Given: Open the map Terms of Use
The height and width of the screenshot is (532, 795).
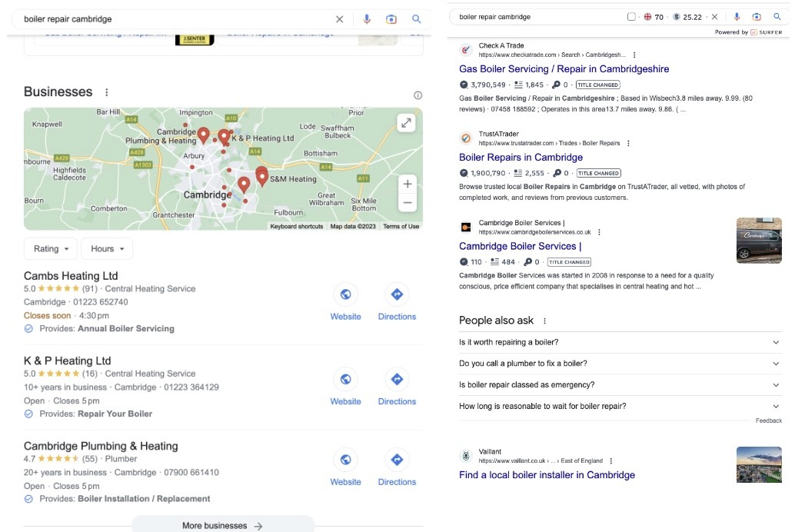Looking at the screenshot, I should 401,226.
